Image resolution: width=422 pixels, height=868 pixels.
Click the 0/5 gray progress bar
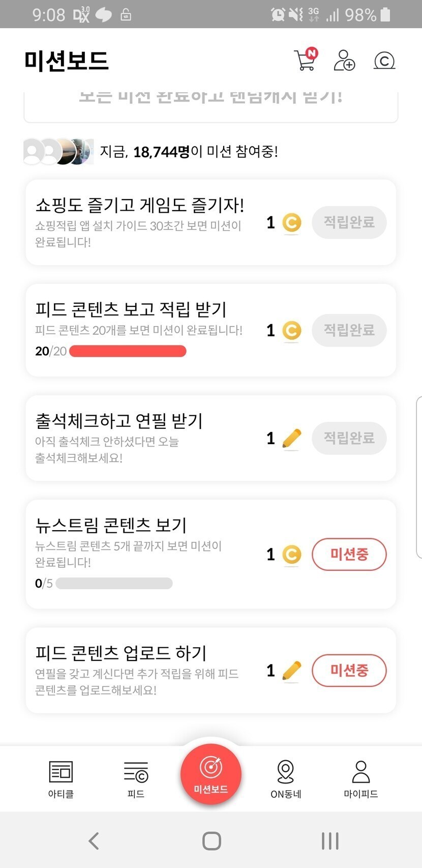114,583
